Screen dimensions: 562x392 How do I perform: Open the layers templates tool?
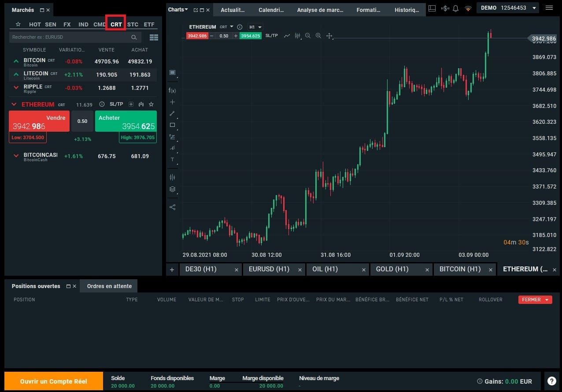point(172,189)
